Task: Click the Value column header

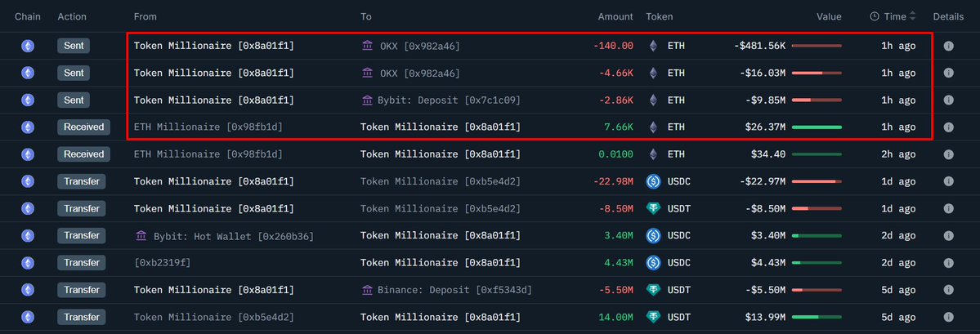Action: [829, 16]
